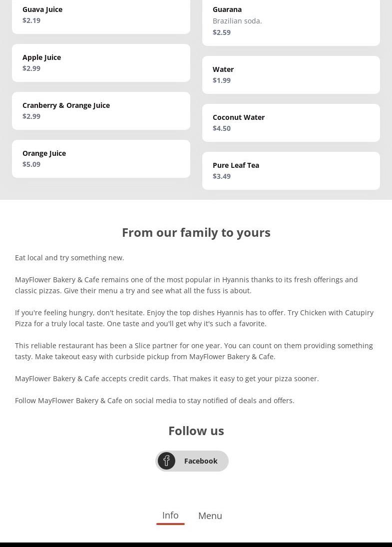Add the Cranberry & Orange Juice item
The width and height of the screenshot is (392, 547).
(x=101, y=111)
